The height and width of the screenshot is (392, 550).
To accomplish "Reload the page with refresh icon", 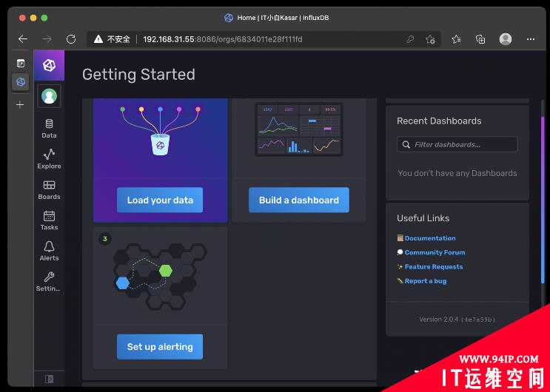I will (71, 39).
